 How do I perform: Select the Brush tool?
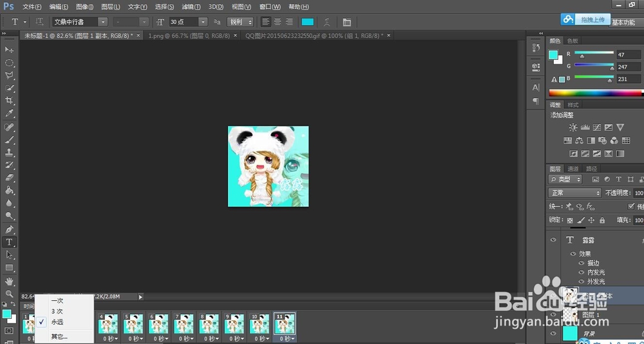click(9, 140)
